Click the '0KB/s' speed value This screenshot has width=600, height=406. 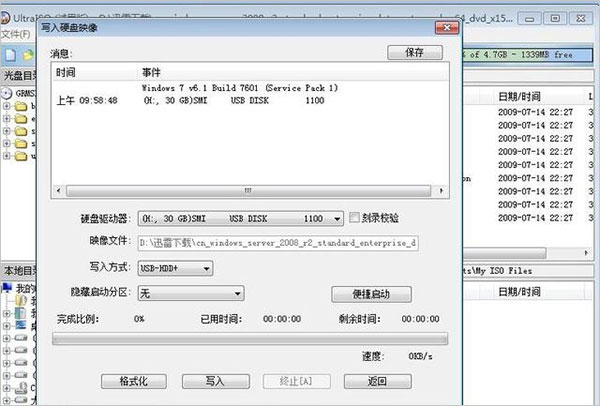(420, 357)
